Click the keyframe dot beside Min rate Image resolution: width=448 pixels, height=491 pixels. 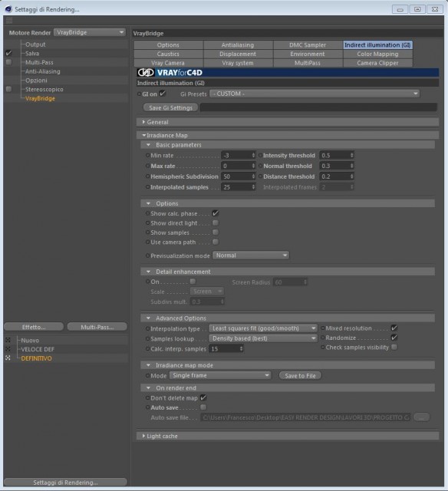point(147,155)
